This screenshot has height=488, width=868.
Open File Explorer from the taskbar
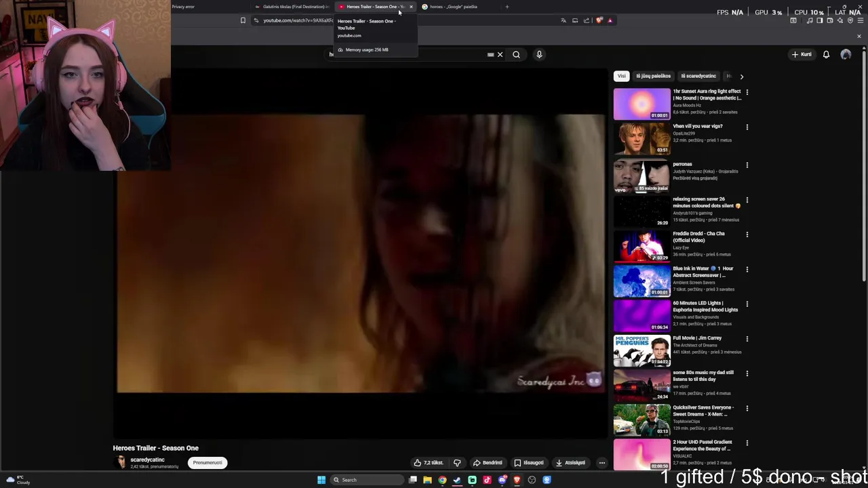[427, 480]
